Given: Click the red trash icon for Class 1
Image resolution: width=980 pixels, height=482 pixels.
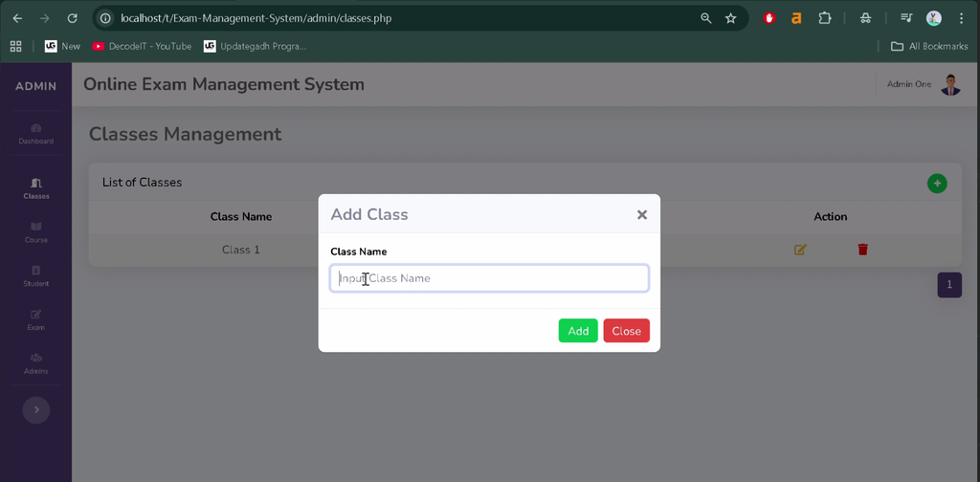Looking at the screenshot, I should tap(862, 250).
